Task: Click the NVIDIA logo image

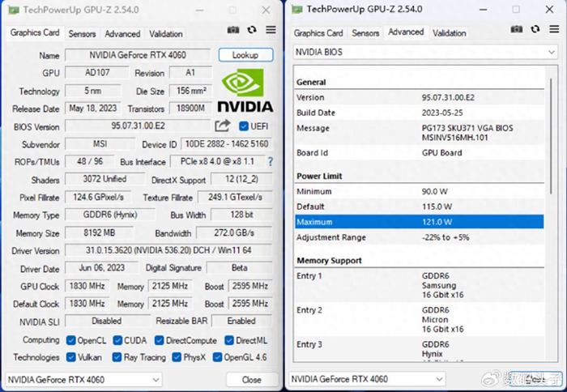Action: (245, 91)
